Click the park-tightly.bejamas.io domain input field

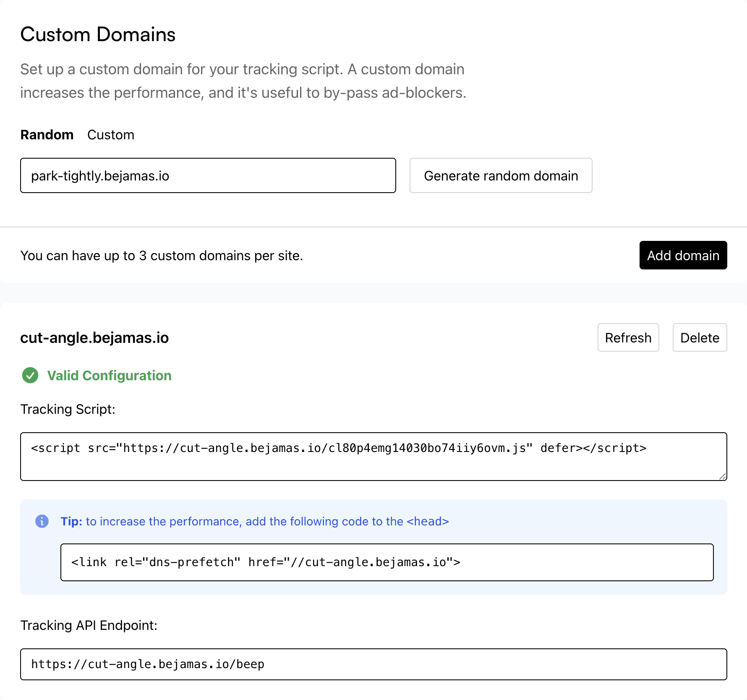click(208, 175)
